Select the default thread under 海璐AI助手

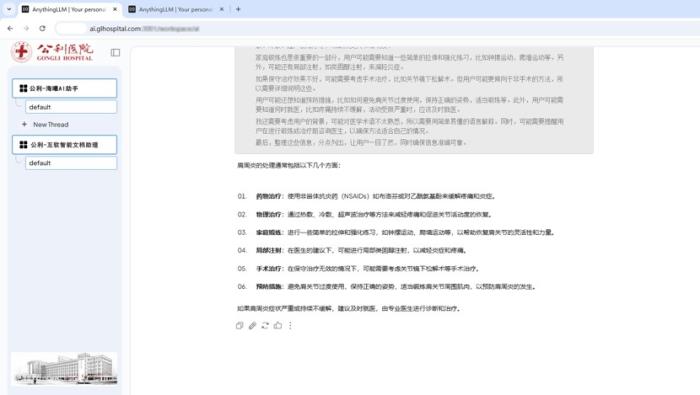(x=71, y=107)
